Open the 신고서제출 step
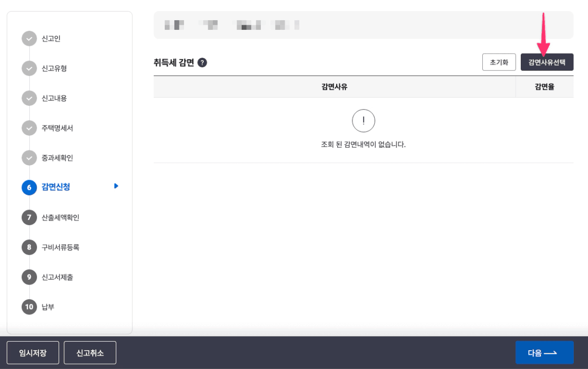 [x=57, y=277]
